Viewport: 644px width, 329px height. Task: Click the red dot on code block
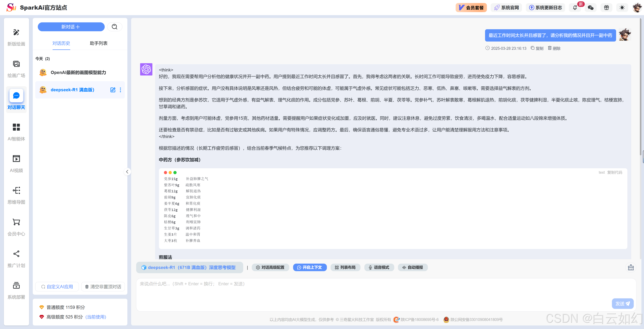(x=165, y=173)
